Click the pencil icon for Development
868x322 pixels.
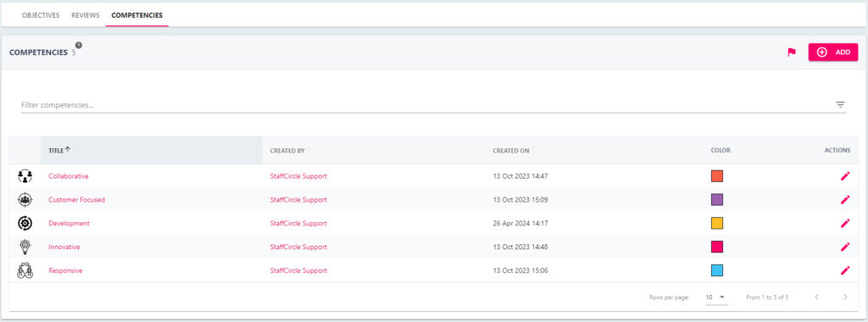click(x=845, y=223)
